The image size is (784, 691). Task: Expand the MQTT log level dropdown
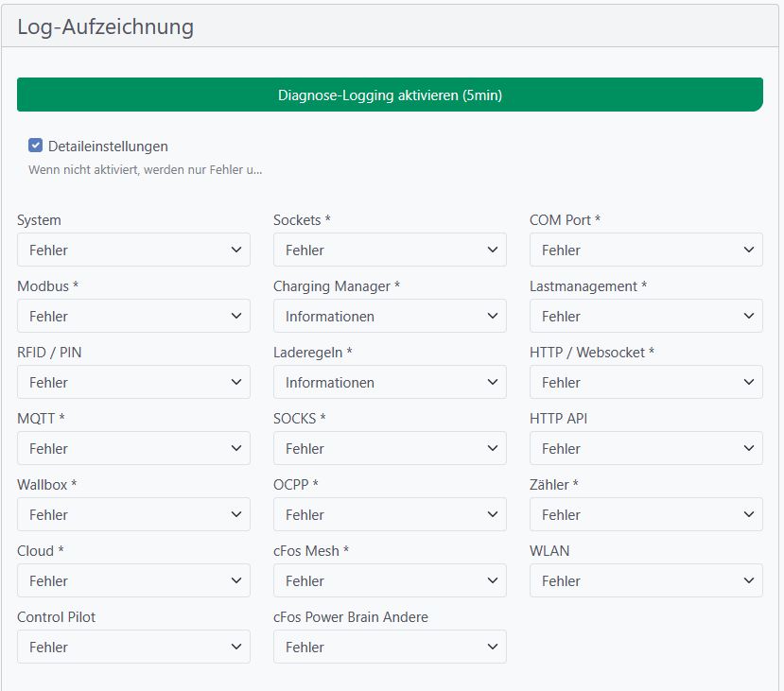click(x=133, y=449)
